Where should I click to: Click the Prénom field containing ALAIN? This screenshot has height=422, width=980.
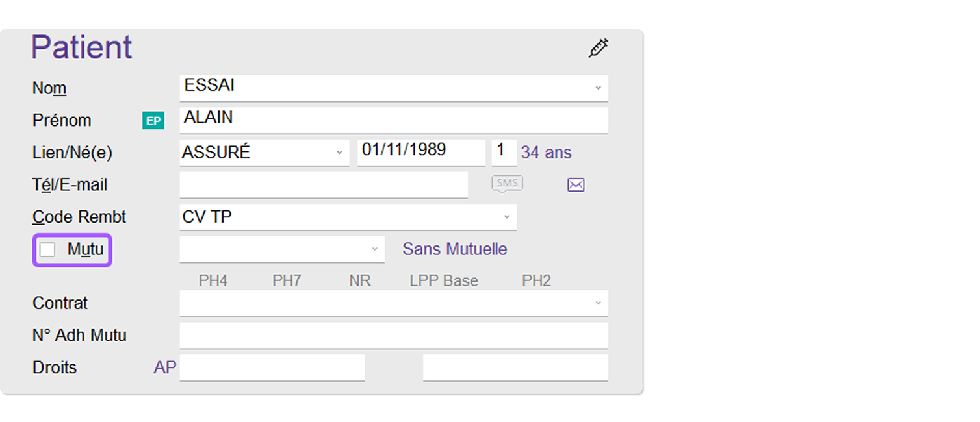tap(393, 119)
